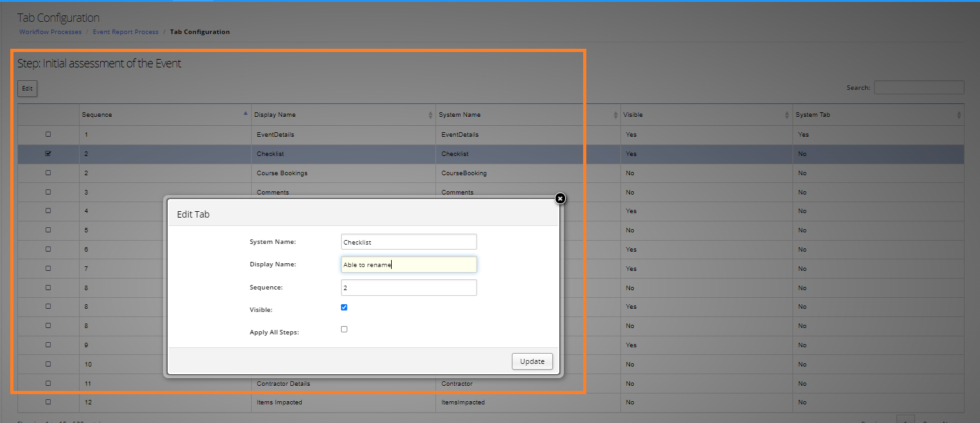Select the Tab Configuration breadcrumb item
The width and height of the screenshot is (980, 423).
point(200,31)
